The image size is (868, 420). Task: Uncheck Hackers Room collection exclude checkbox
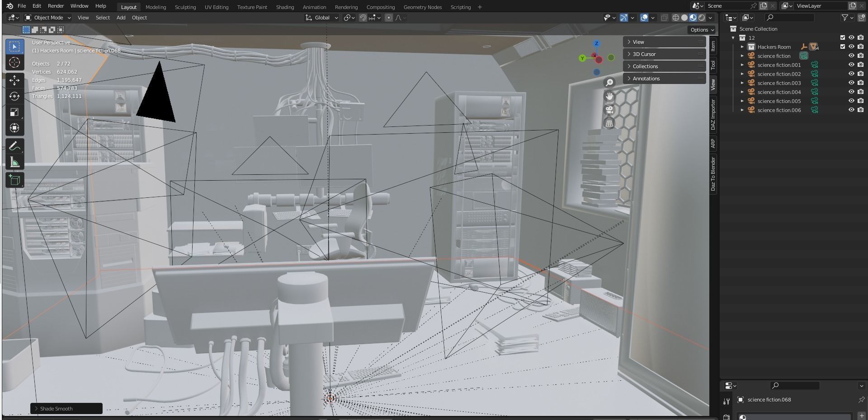point(842,47)
